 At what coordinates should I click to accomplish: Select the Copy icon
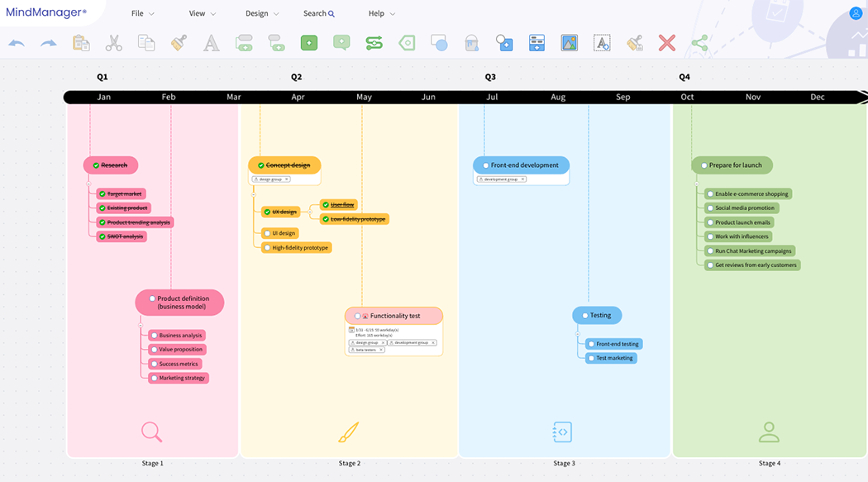tap(145, 42)
